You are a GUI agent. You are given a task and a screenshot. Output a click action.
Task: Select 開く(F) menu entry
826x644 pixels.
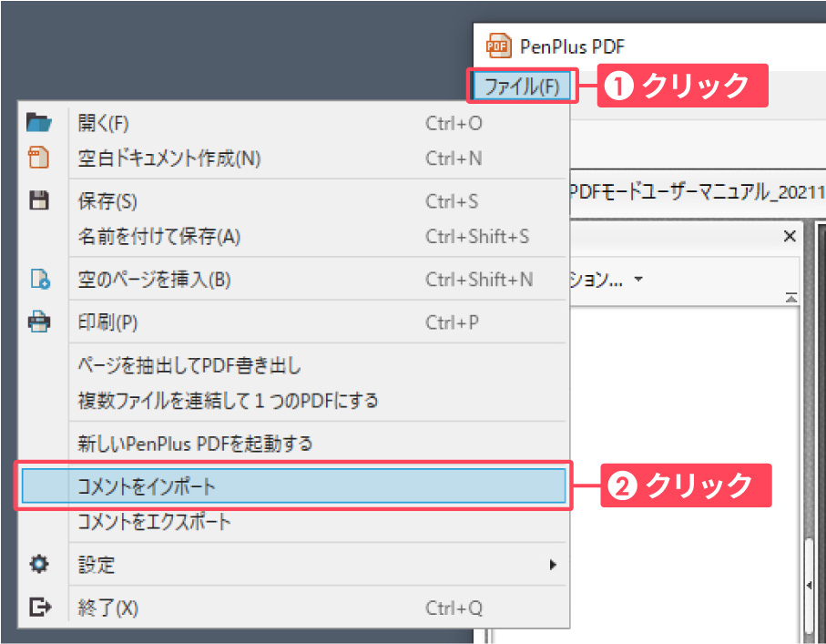(x=293, y=123)
